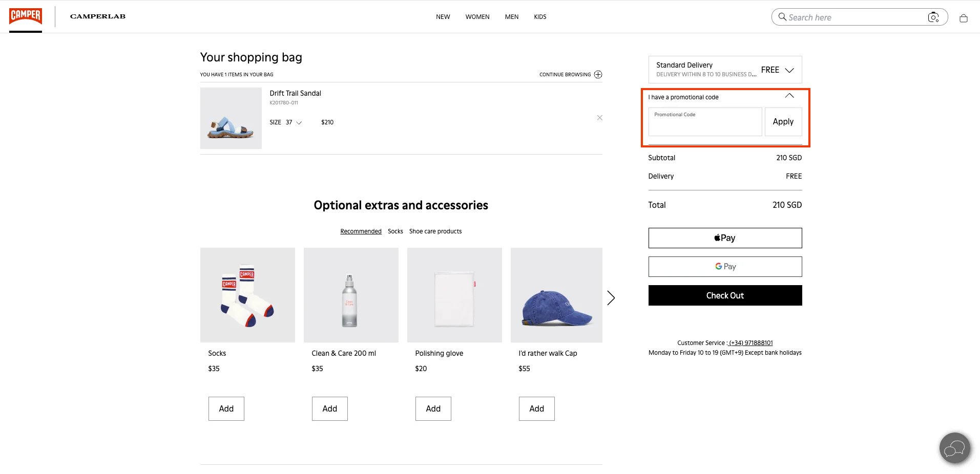Image resolution: width=980 pixels, height=474 pixels.
Task: Open the MEN menu
Action: (x=512, y=17)
